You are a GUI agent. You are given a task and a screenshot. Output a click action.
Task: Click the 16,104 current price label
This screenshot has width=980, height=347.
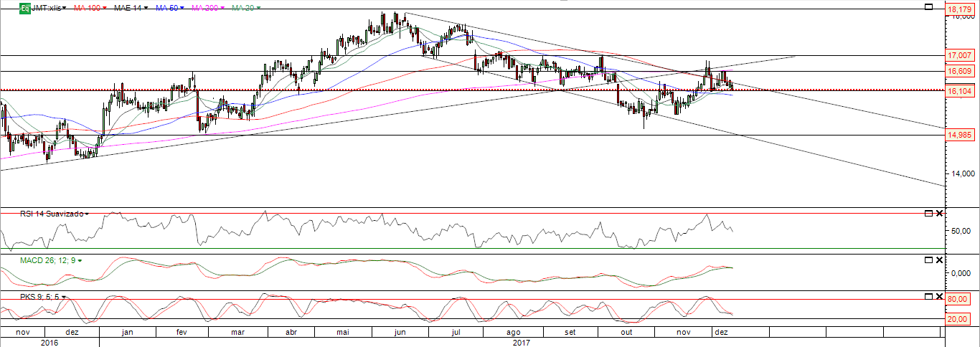click(x=960, y=91)
